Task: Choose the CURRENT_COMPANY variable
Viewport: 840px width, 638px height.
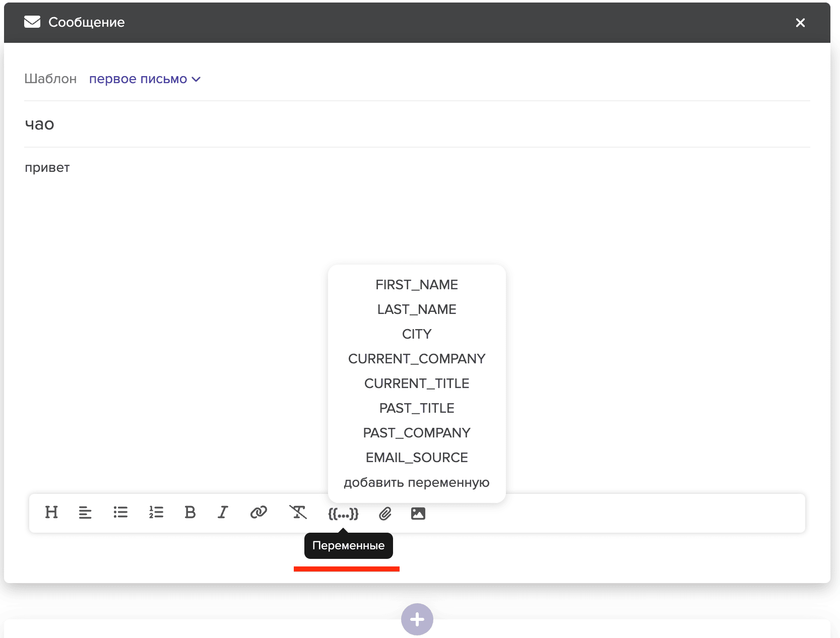Action: [417, 359]
